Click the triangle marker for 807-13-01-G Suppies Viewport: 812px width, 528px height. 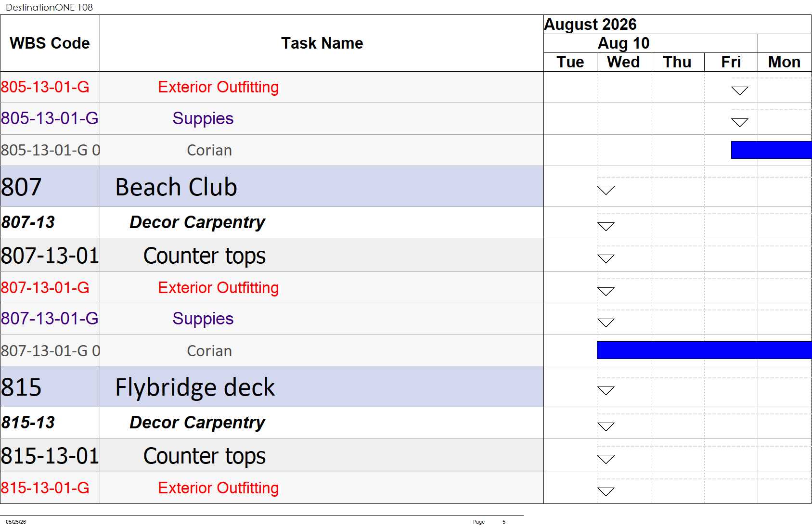coord(606,322)
